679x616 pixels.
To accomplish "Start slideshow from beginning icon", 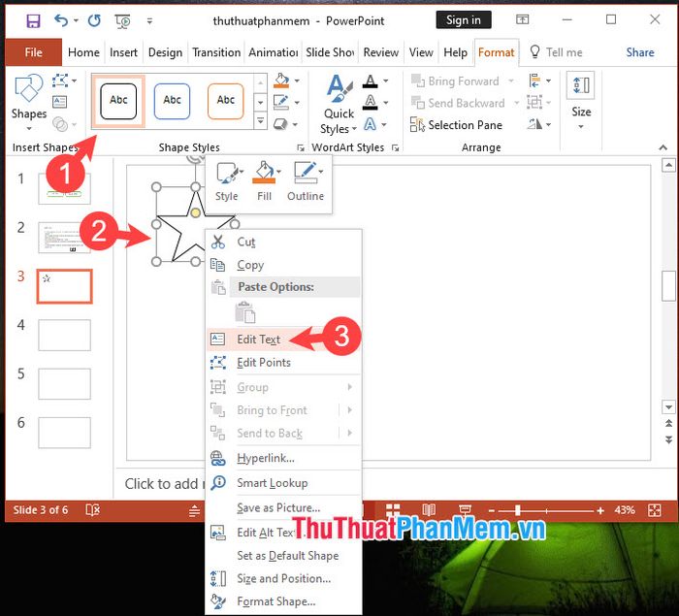I will (x=122, y=20).
